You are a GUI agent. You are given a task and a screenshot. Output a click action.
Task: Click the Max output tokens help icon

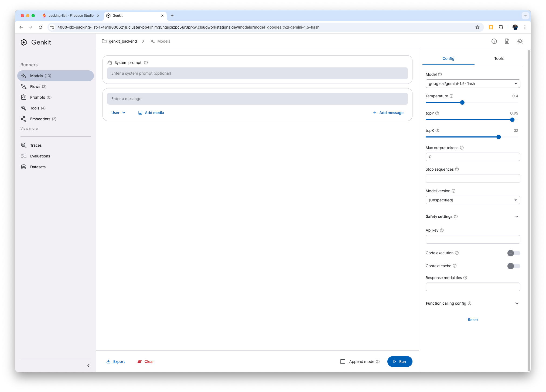pyautogui.click(x=462, y=148)
